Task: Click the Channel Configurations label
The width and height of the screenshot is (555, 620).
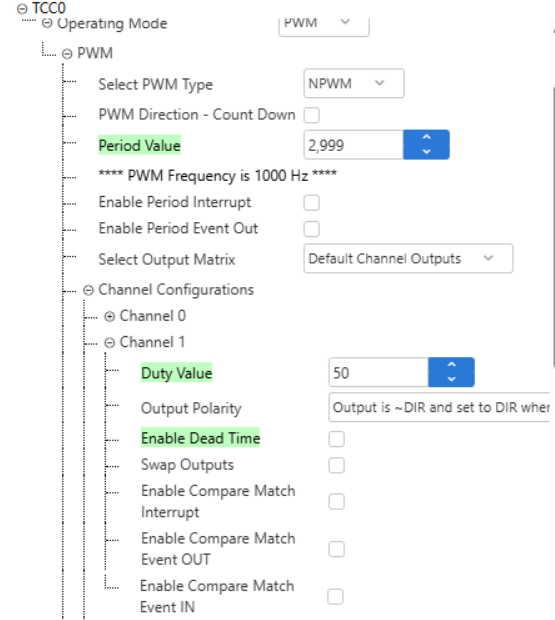Action: click(176, 290)
